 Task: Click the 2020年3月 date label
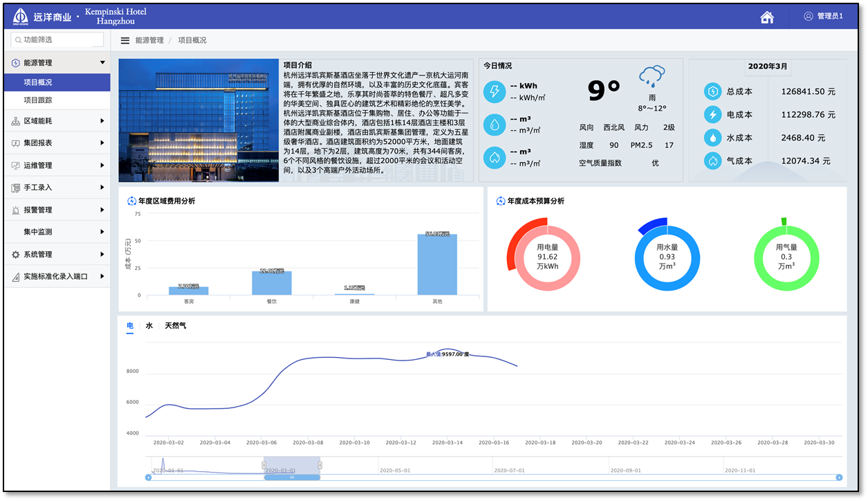pos(768,66)
